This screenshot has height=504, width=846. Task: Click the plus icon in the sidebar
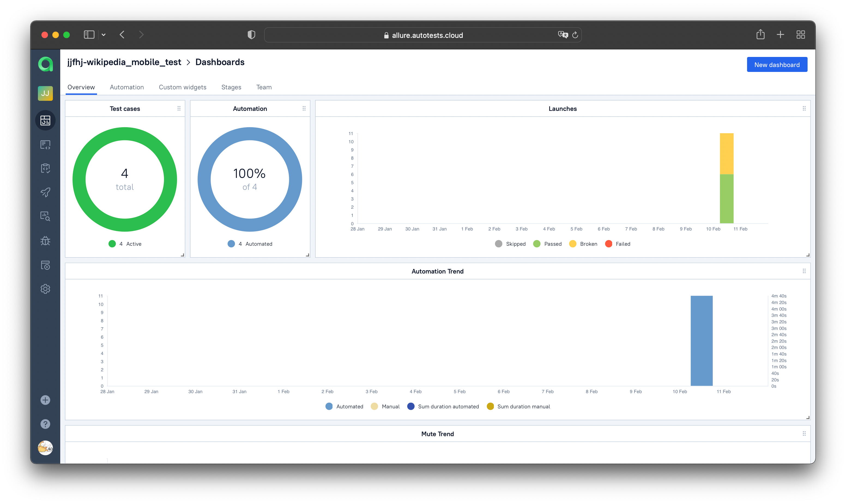[x=45, y=400]
